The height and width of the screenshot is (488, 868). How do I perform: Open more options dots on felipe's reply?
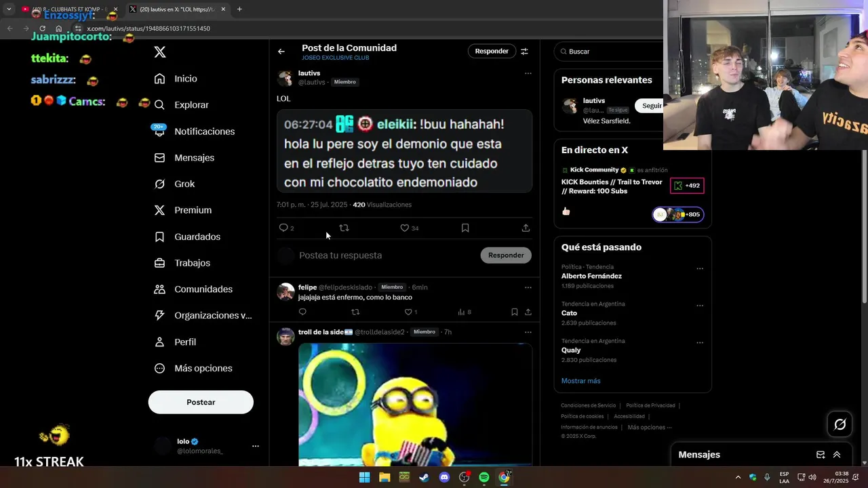[x=528, y=287]
